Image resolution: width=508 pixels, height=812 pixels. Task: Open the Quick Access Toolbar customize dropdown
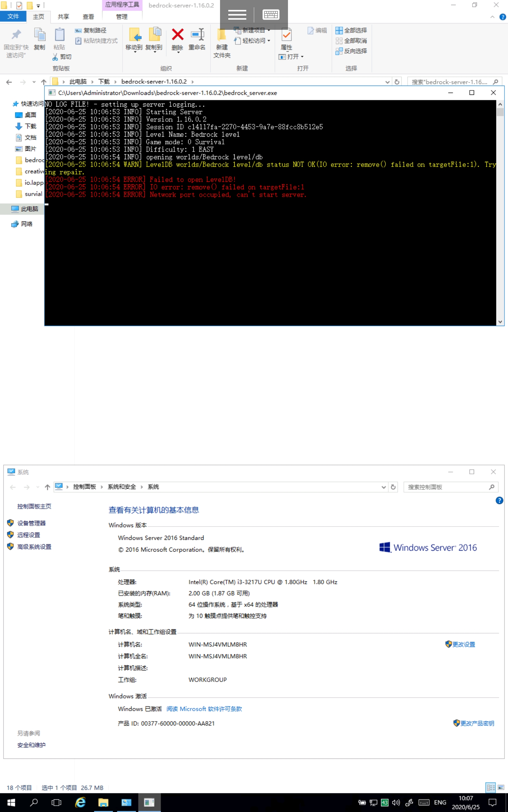point(38,5)
